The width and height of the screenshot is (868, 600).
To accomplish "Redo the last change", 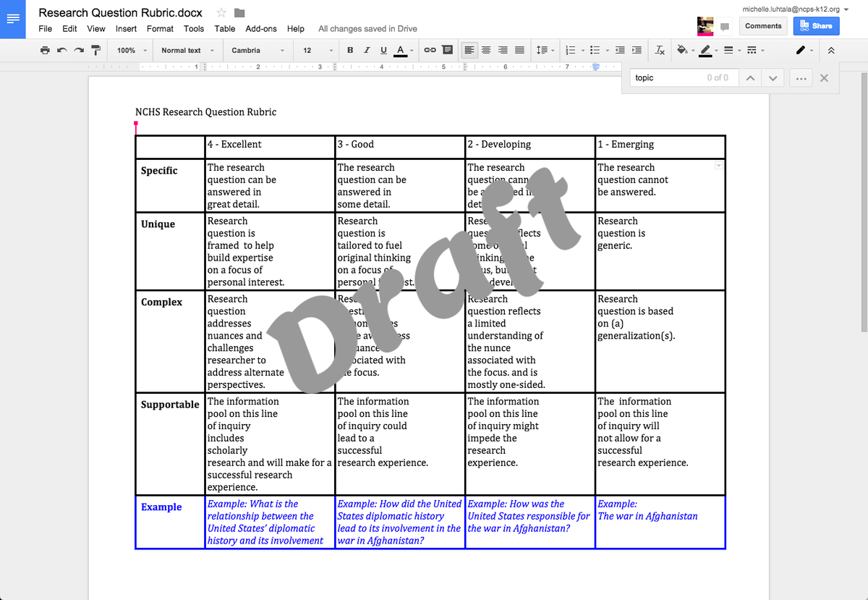I will [x=79, y=50].
